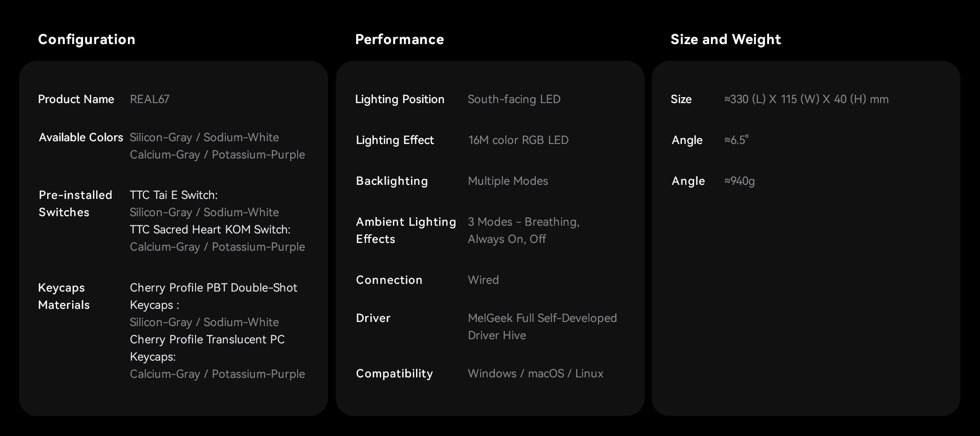980x436 pixels.
Task: Click the ≈940g weight value
Action: coord(740,181)
